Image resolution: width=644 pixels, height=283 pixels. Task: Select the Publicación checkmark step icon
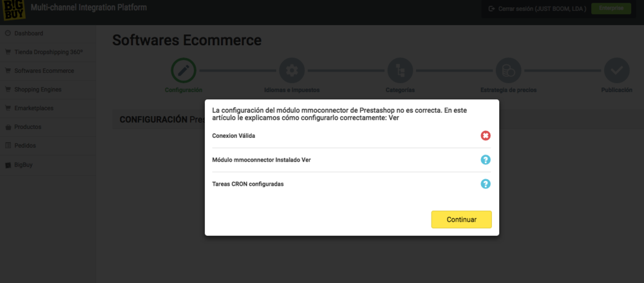point(616,71)
